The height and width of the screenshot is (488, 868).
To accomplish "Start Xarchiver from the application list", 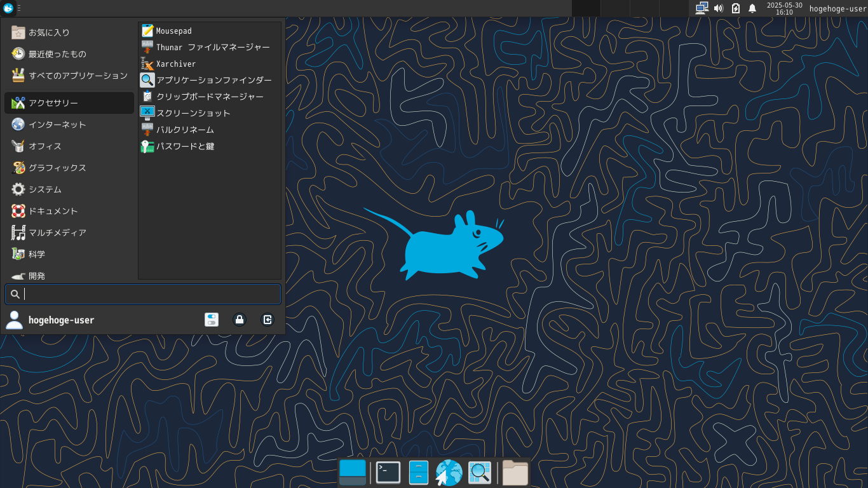I will point(210,64).
